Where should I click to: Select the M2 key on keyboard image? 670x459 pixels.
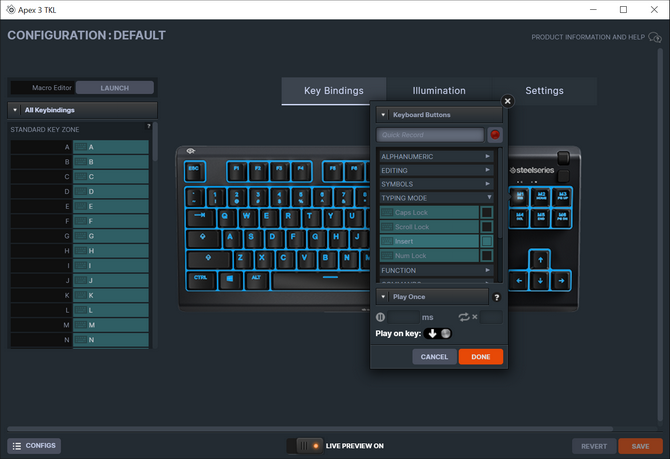point(541,197)
